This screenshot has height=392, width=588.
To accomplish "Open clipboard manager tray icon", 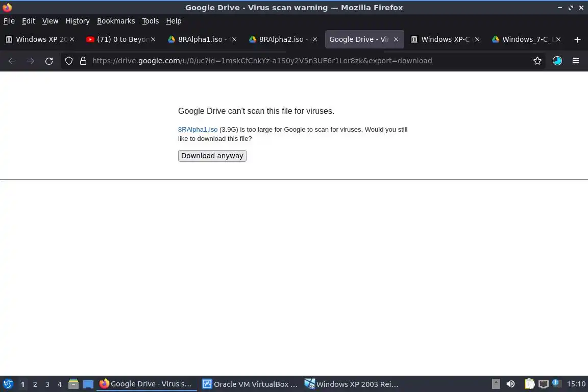I will pyautogui.click(x=529, y=384).
